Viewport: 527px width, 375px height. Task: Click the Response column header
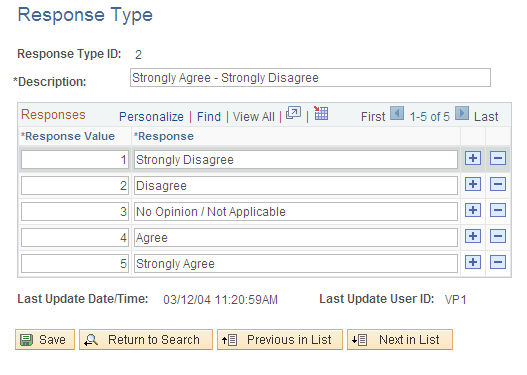(x=164, y=136)
